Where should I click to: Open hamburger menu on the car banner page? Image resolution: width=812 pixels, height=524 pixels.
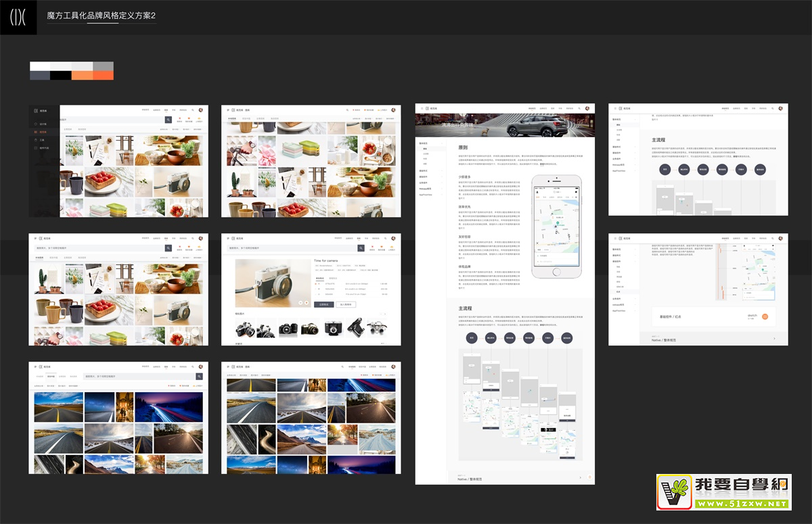tap(422, 108)
